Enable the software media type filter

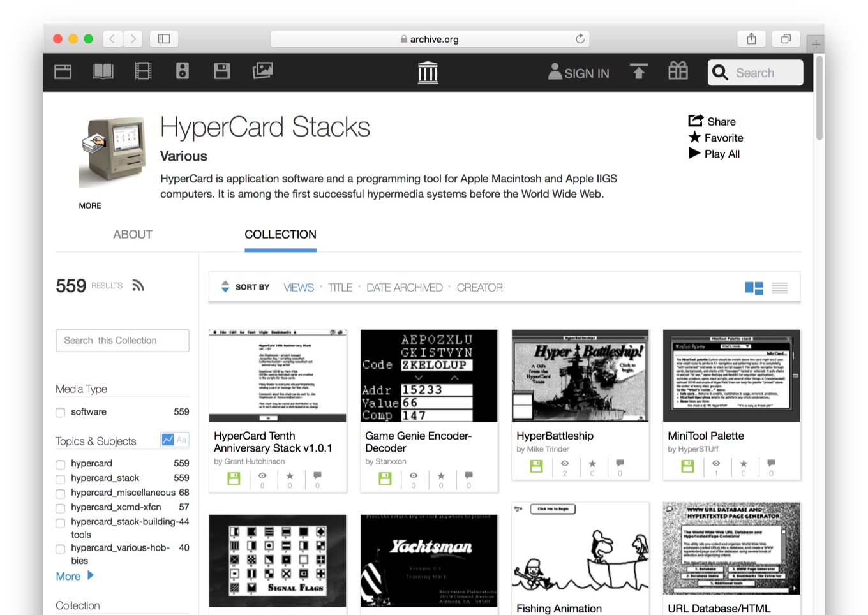click(x=60, y=413)
